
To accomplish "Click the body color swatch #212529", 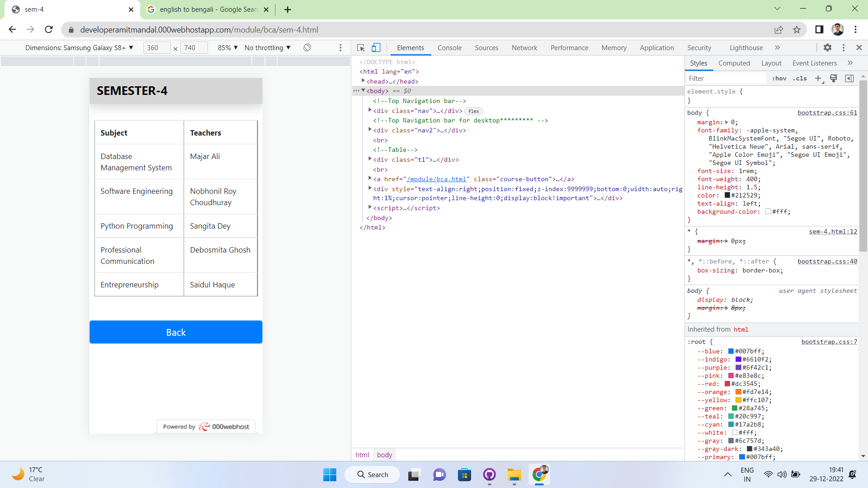I will (x=727, y=195).
